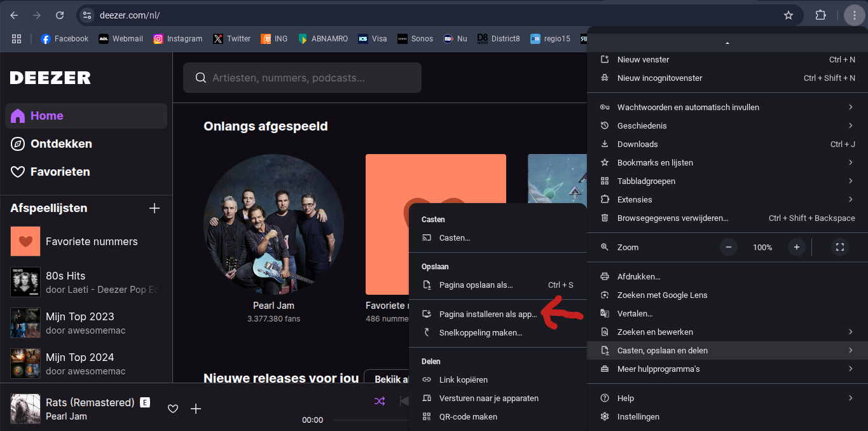Open Instellingen in Chrome menu

tap(727, 417)
